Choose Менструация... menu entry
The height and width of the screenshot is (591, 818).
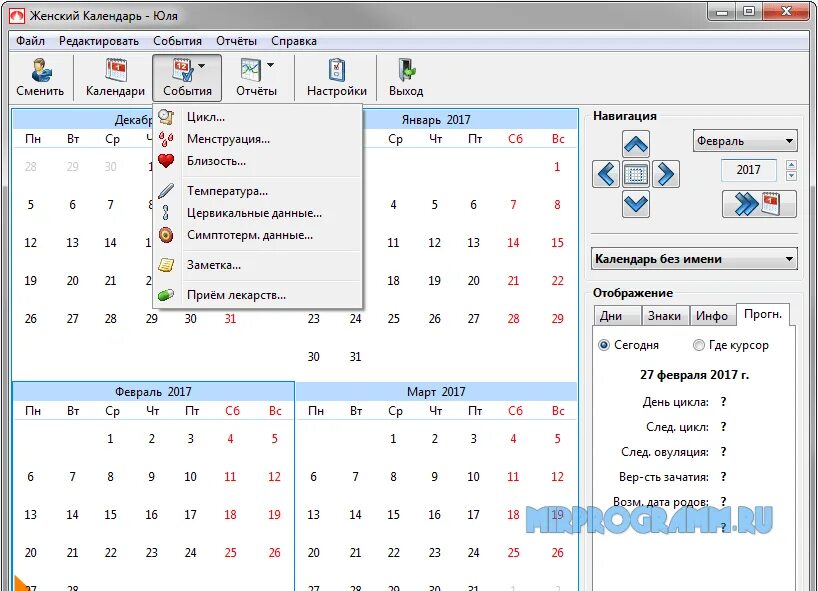258,139
